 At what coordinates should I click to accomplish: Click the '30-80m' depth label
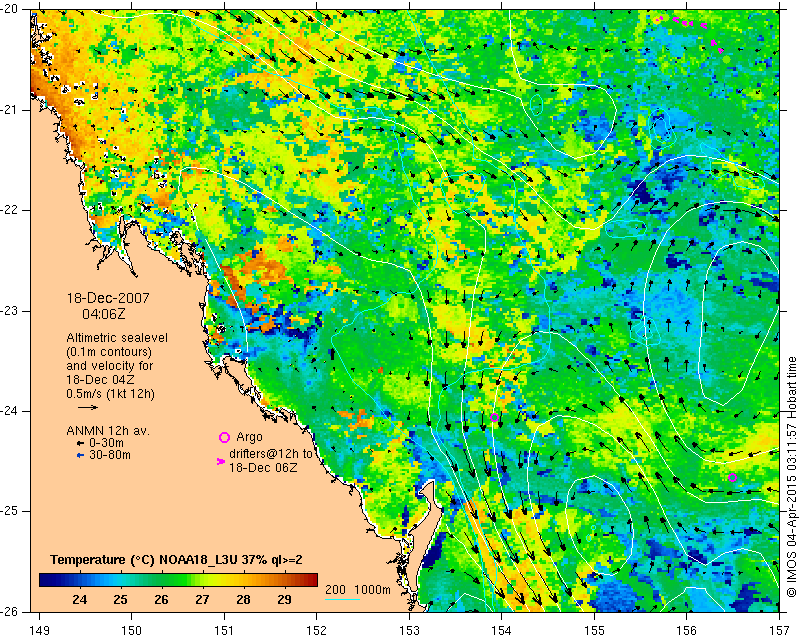click(110, 455)
